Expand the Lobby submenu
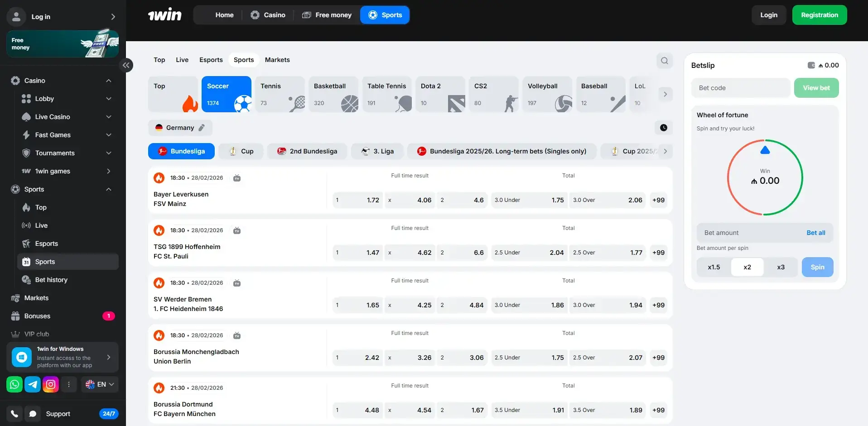The height and width of the screenshot is (426, 868). [x=108, y=99]
